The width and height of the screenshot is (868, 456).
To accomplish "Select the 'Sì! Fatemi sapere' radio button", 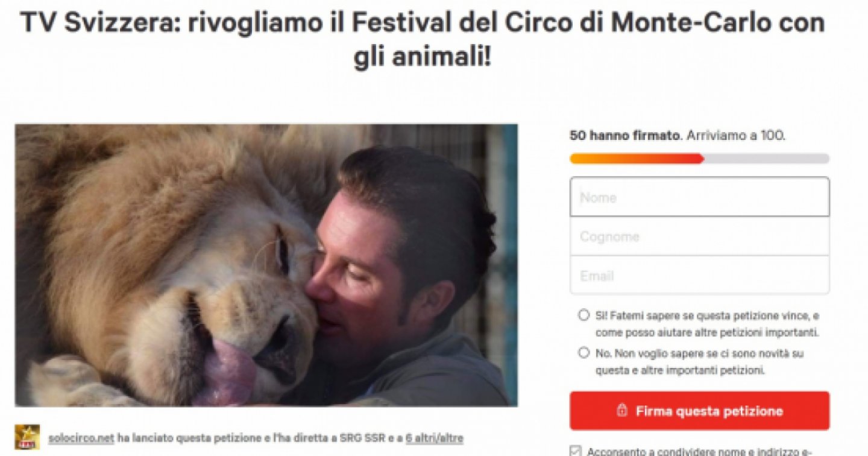I will point(583,315).
